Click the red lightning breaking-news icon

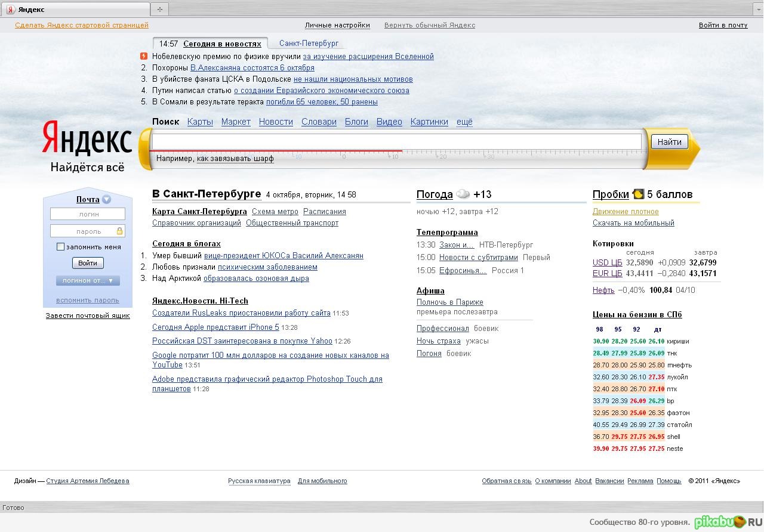pos(144,56)
